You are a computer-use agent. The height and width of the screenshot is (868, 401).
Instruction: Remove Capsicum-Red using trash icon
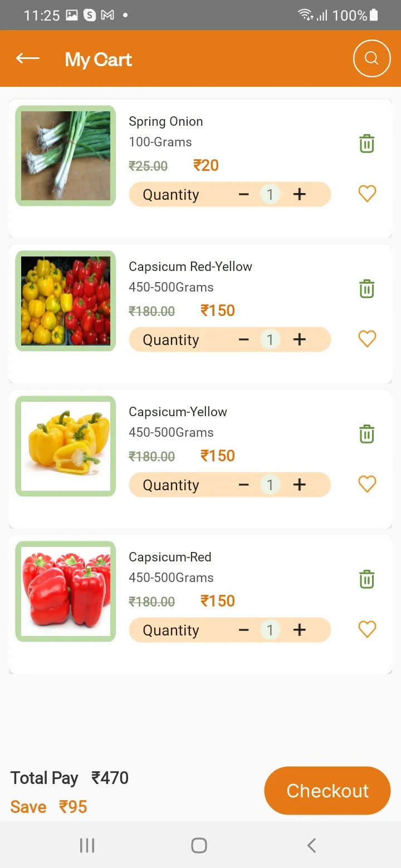(x=366, y=579)
